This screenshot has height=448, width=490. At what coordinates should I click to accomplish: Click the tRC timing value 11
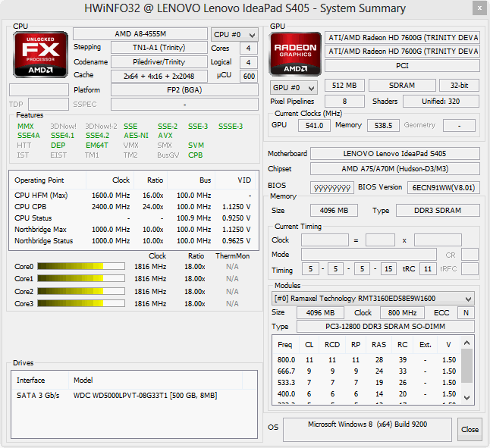coord(428,269)
